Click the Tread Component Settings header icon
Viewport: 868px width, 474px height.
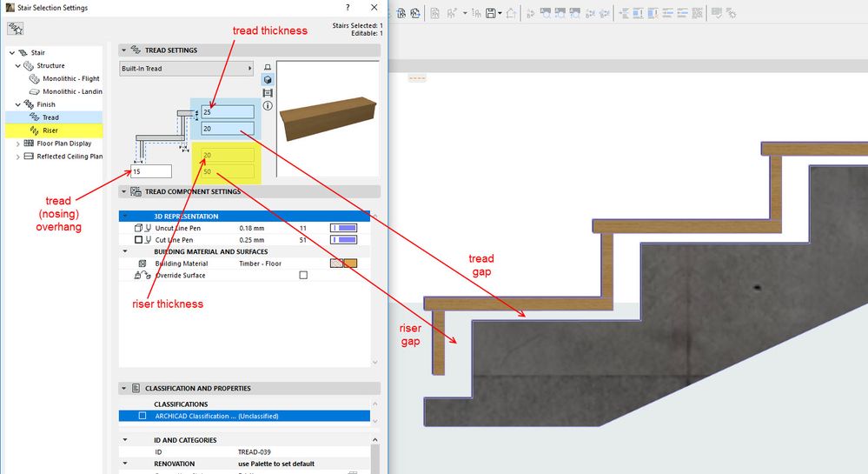coord(136,191)
